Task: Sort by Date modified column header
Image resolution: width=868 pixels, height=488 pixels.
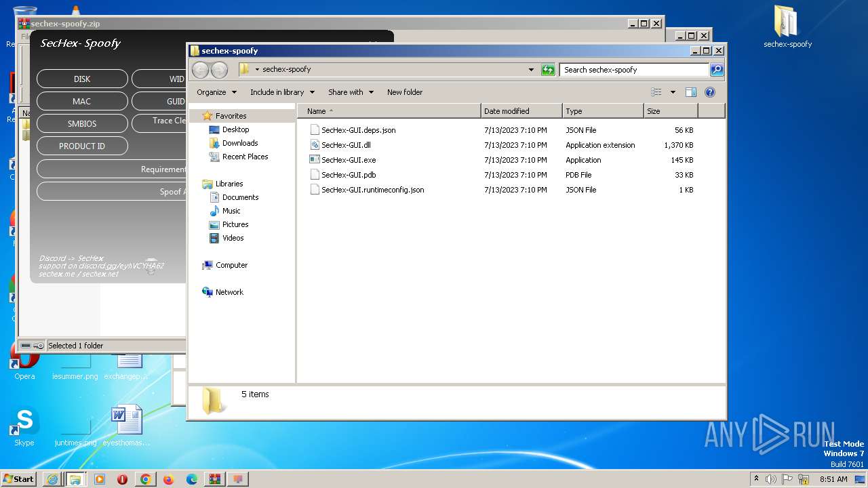Action: [521, 111]
